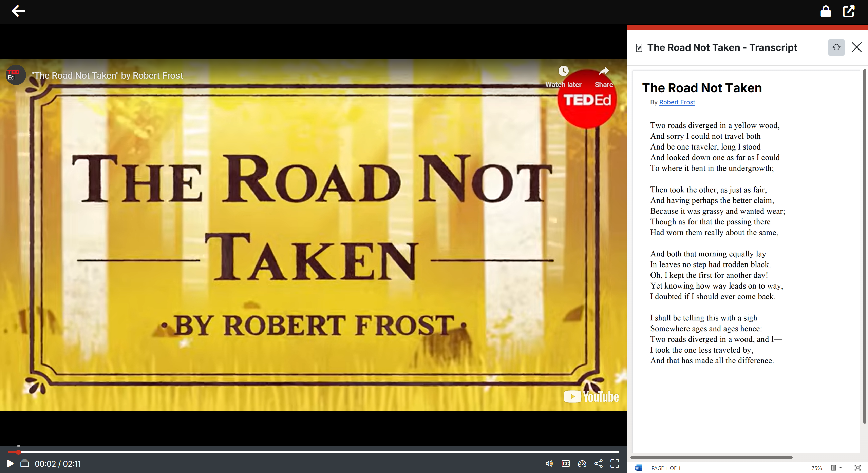
Task: Mute the video volume
Action: (549, 464)
